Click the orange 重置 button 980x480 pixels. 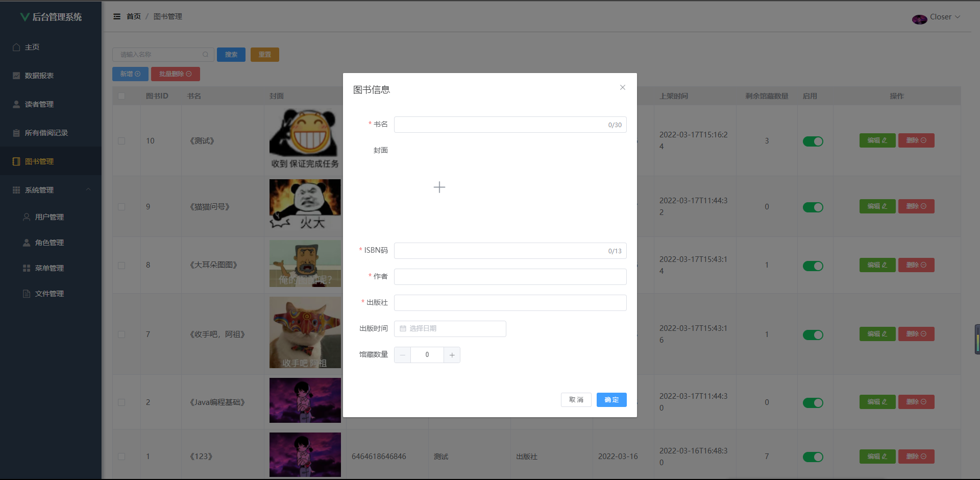tap(265, 55)
